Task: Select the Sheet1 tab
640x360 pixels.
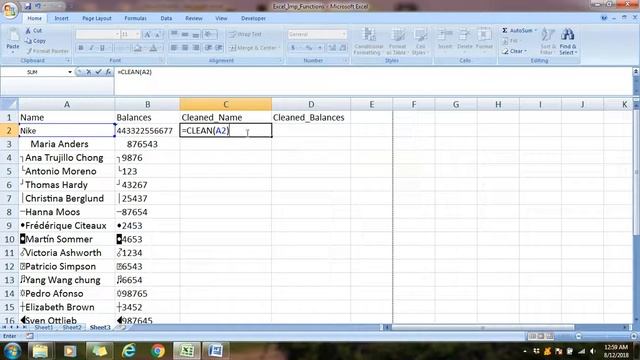Action: coord(43,327)
